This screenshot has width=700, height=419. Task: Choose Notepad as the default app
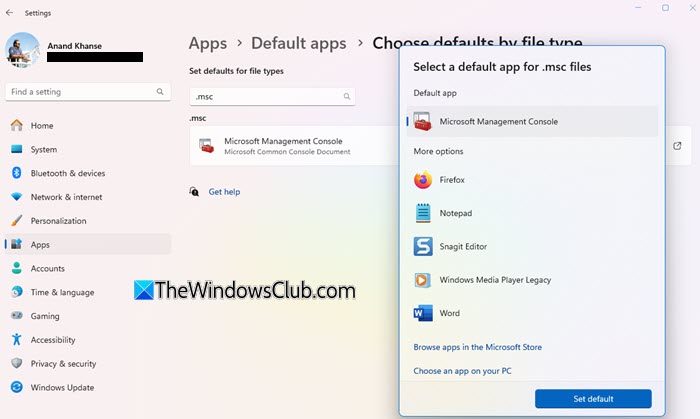coord(532,213)
